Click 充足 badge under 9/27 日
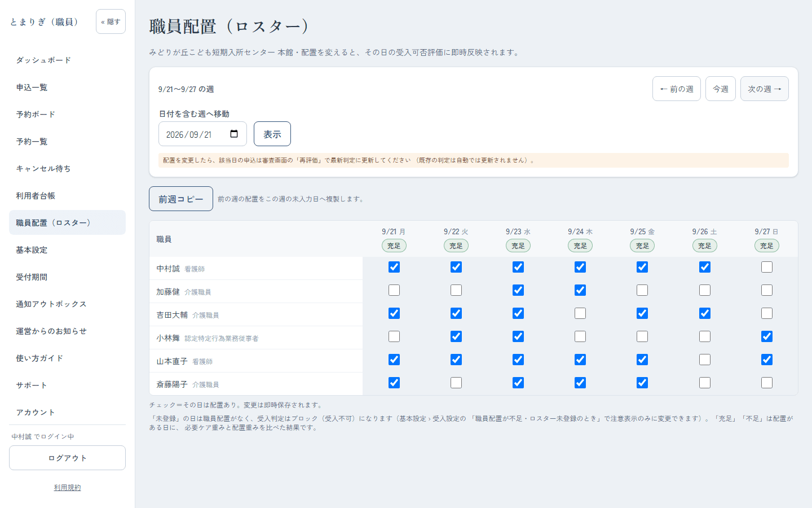Viewport: 812px width, 508px height. point(767,246)
